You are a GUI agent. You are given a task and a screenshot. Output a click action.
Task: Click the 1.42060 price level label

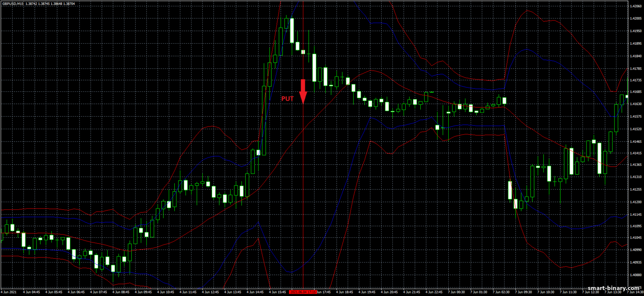point(635,6)
